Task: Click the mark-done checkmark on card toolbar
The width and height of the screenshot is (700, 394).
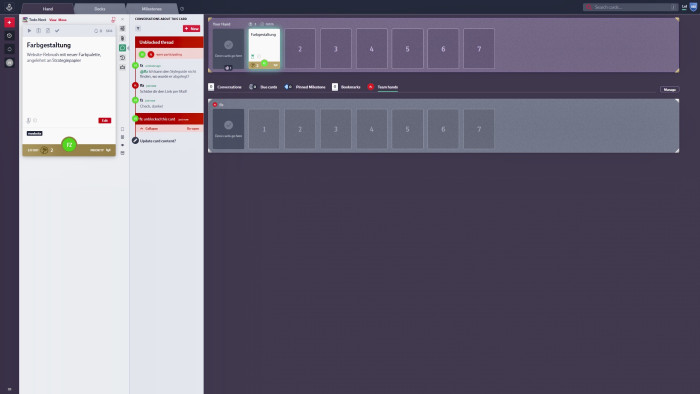Action: pos(57,31)
